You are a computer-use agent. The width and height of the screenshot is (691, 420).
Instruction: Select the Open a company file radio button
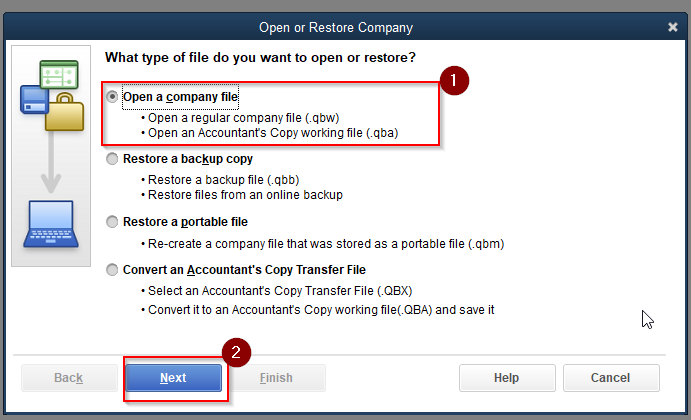click(x=112, y=96)
